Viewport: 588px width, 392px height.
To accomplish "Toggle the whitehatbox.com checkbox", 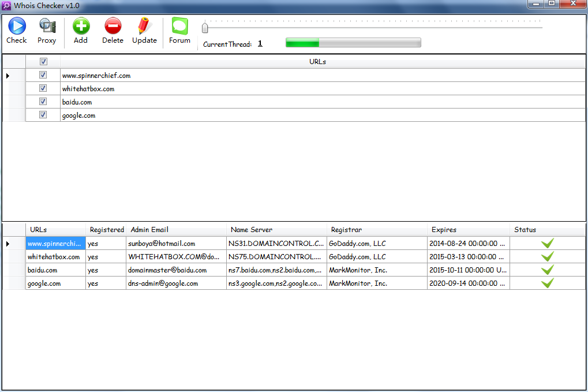I will coord(43,88).
